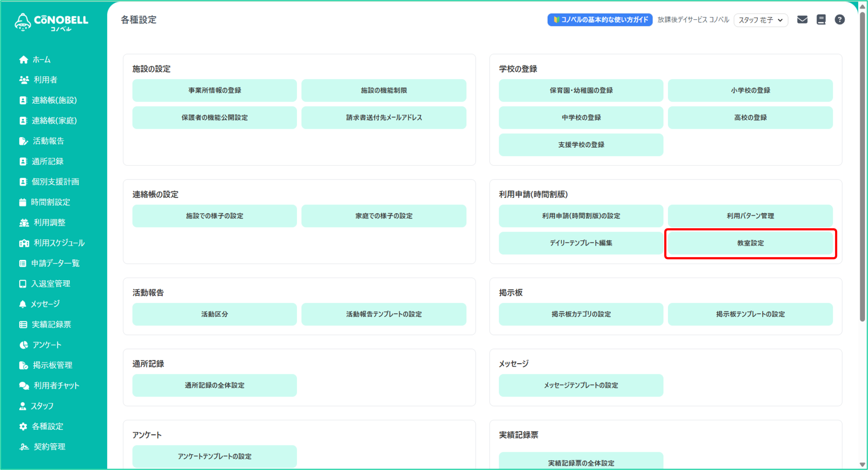This screenshot has height=470, width=868.
Task: Select 個別支援計画 from the sidebar
Action: pyautogui.click(x=55, y=182)
